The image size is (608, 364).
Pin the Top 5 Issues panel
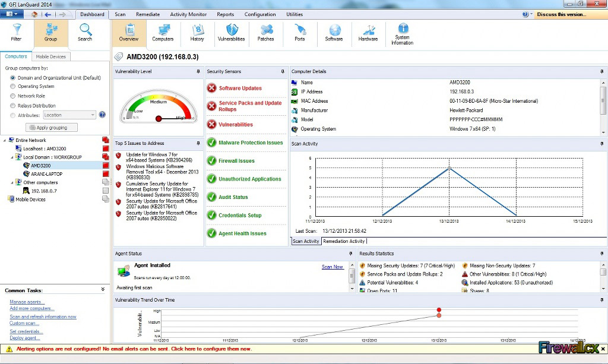click(x=198, y=143)
